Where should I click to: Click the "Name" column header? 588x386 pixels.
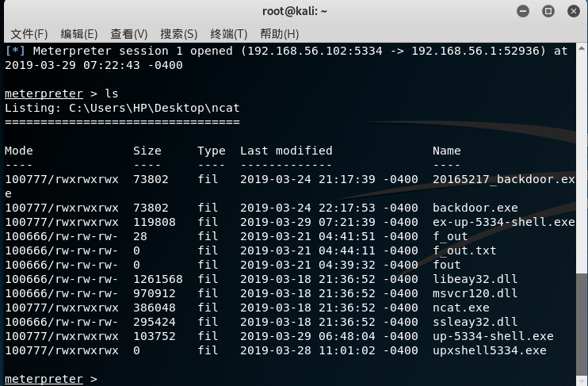click(x=447, y=151)
